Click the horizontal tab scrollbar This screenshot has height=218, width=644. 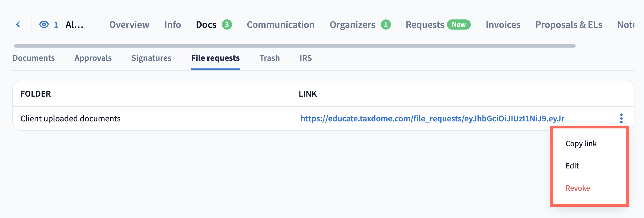(x=294, y=46)
